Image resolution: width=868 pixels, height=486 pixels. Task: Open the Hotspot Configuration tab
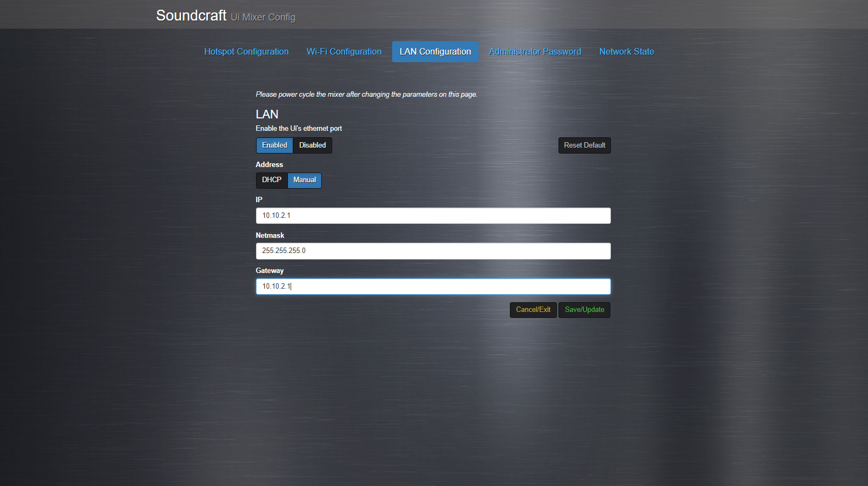pyautogui.click(x=246, y=52)
